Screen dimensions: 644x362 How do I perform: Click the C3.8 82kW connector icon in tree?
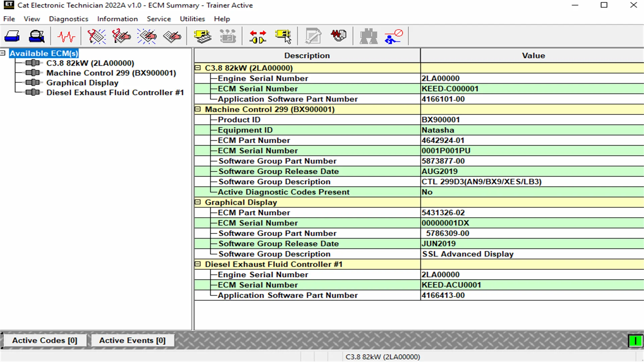[x=33, y=63]
